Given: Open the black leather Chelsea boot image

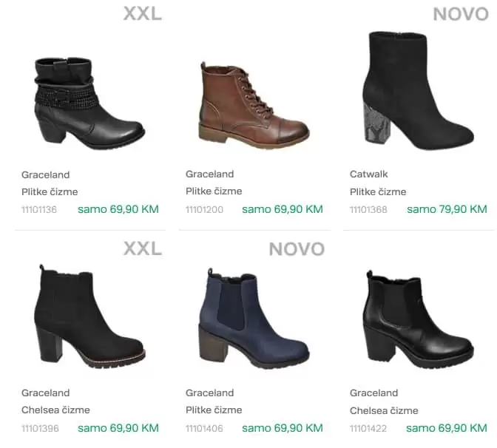Looking at the screenshot, I should tap(419, 319).
